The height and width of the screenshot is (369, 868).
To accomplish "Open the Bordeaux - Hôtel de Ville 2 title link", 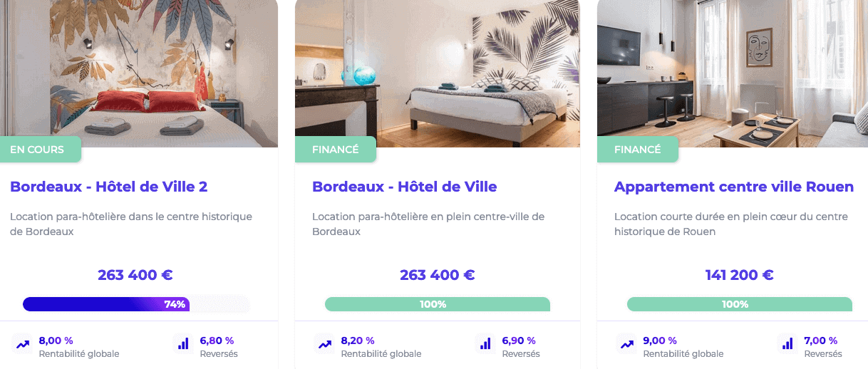I will click(x=109, y=187).
